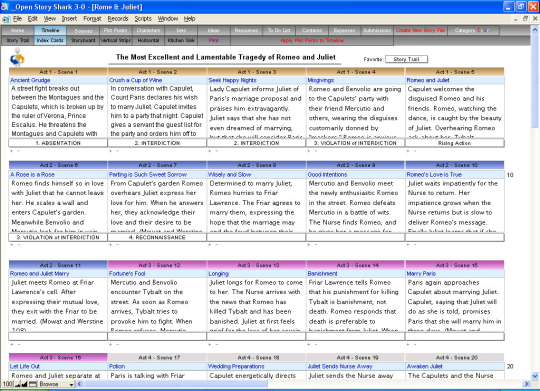Go to the Plot Points tab
Screen dimensions: 540x391
(x=116, y=30)
